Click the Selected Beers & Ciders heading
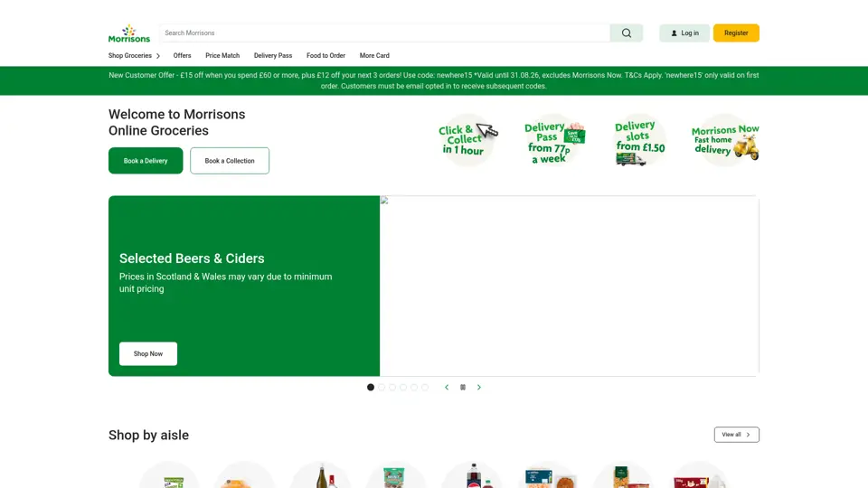Image resolution: width=868 pixels, height=488 pixels. point(192,258)
